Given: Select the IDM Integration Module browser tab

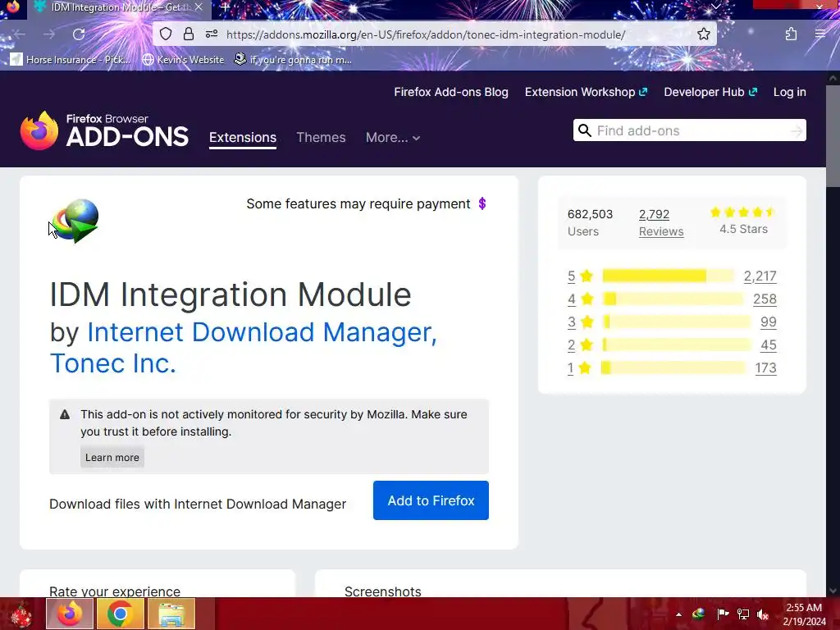Looking at the screenshot, I should coord(118,7).
